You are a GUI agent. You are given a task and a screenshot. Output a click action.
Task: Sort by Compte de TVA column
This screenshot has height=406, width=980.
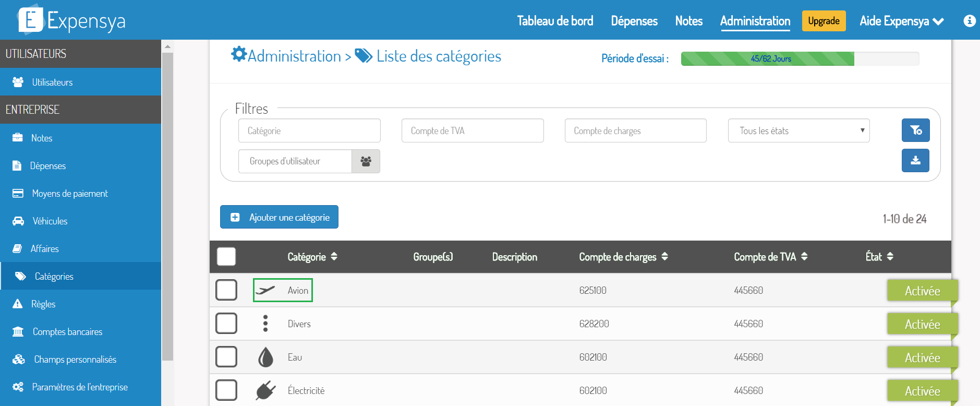click(771, 257)
